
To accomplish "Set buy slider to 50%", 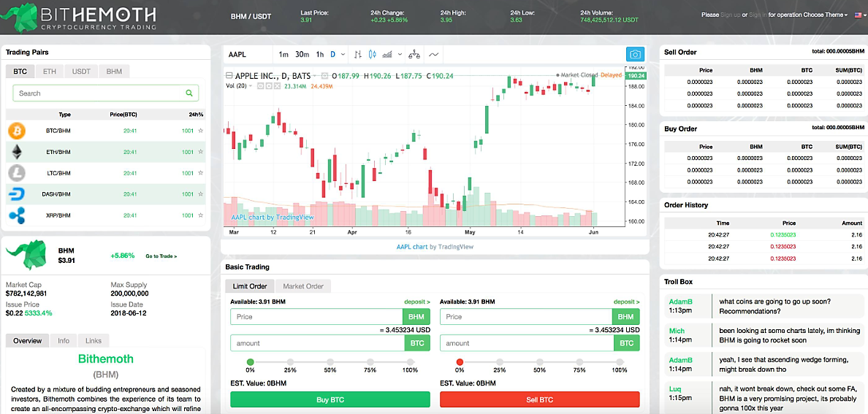I will (330, 362).
